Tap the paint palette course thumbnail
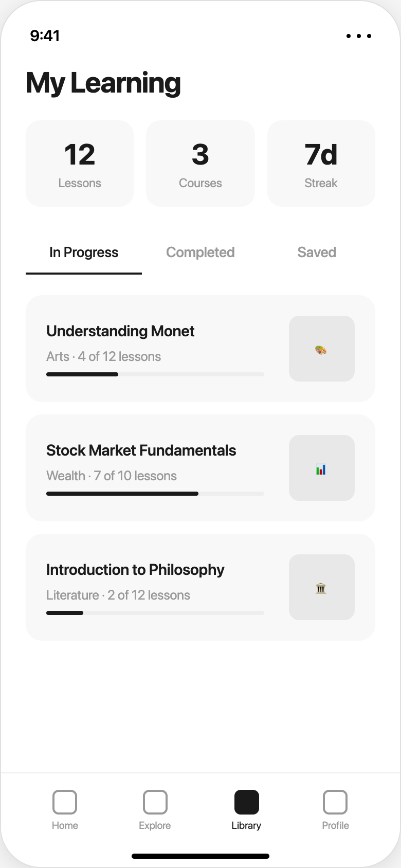 [321, 349]
